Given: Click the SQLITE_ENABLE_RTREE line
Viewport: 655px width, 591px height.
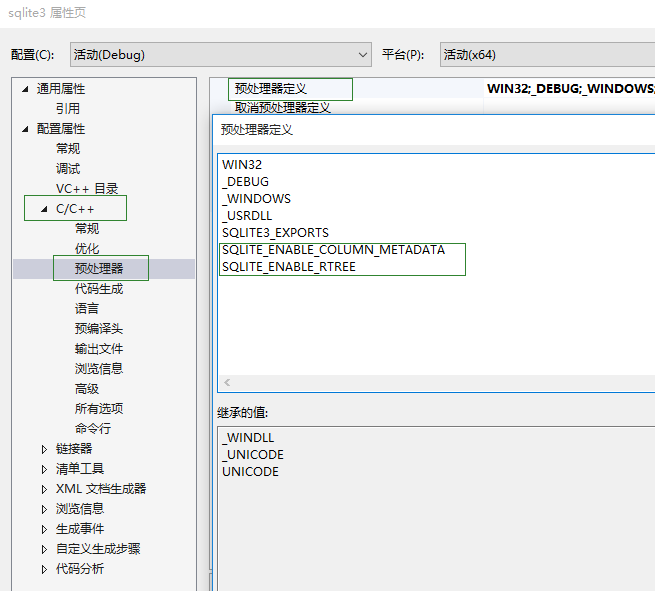Looking at the screenshot, I should point(289,267).
